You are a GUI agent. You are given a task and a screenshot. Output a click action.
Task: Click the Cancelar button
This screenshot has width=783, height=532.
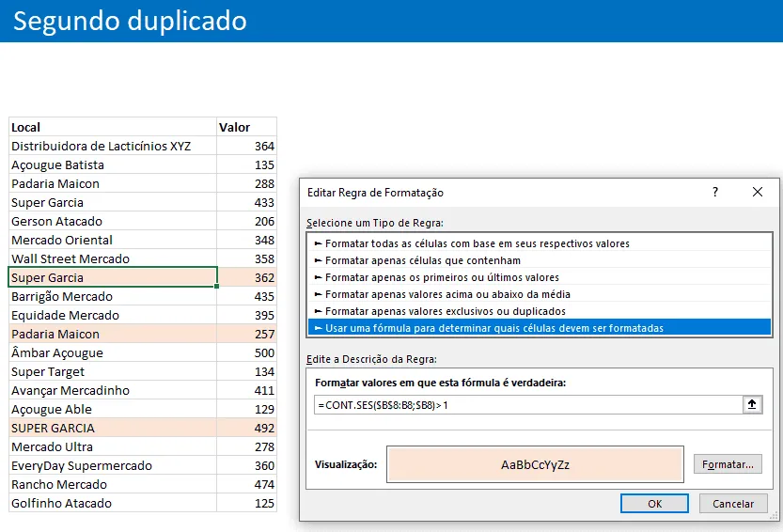click(733, 504)
